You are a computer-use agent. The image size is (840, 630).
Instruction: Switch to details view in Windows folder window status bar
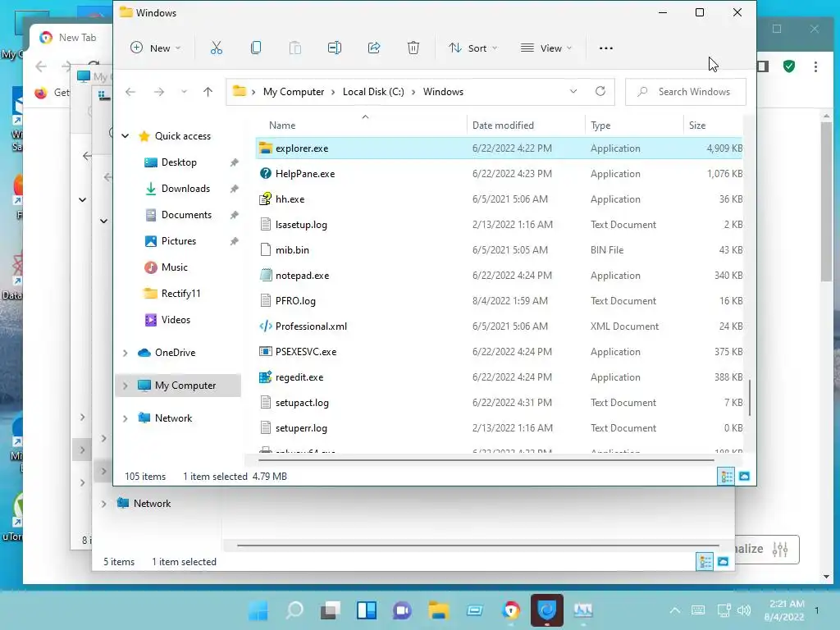[x=727, y=477]
